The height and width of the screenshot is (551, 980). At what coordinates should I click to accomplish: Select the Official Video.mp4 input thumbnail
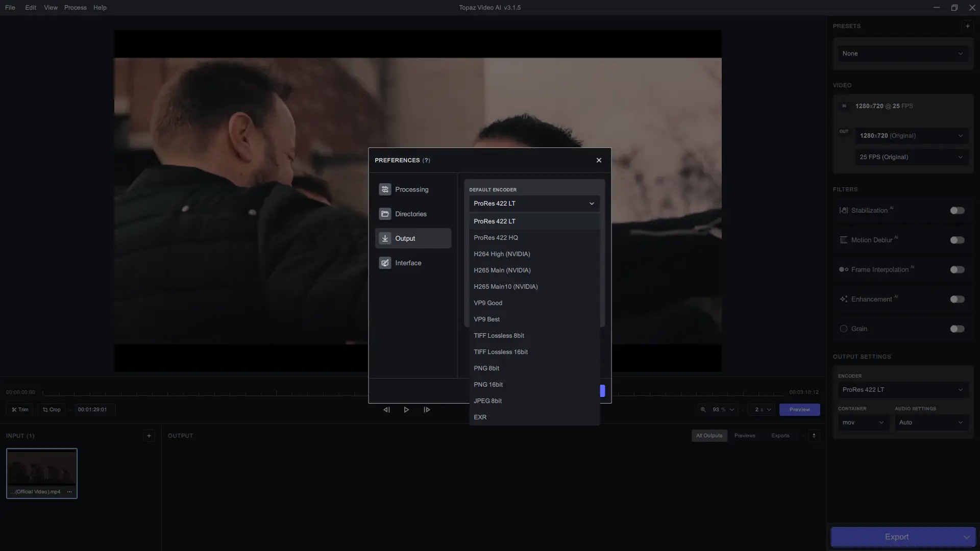point(42,469)
